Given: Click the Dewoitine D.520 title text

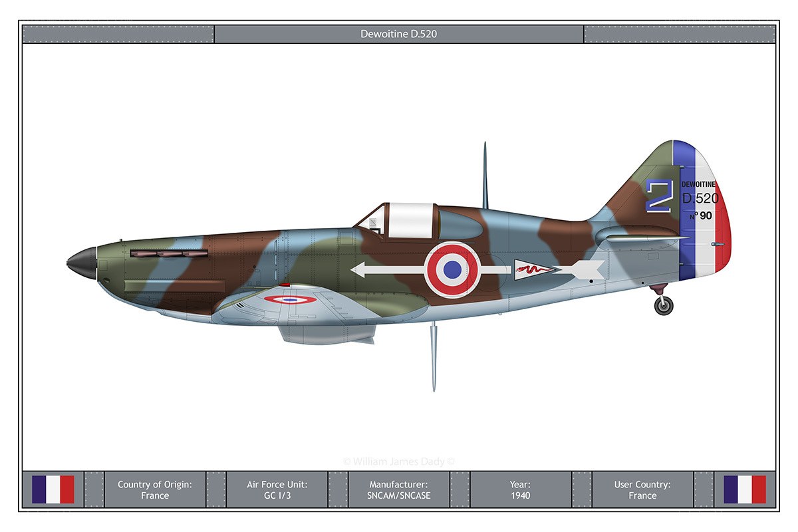Looking at the screenshot, I should (x=399, y=34).
